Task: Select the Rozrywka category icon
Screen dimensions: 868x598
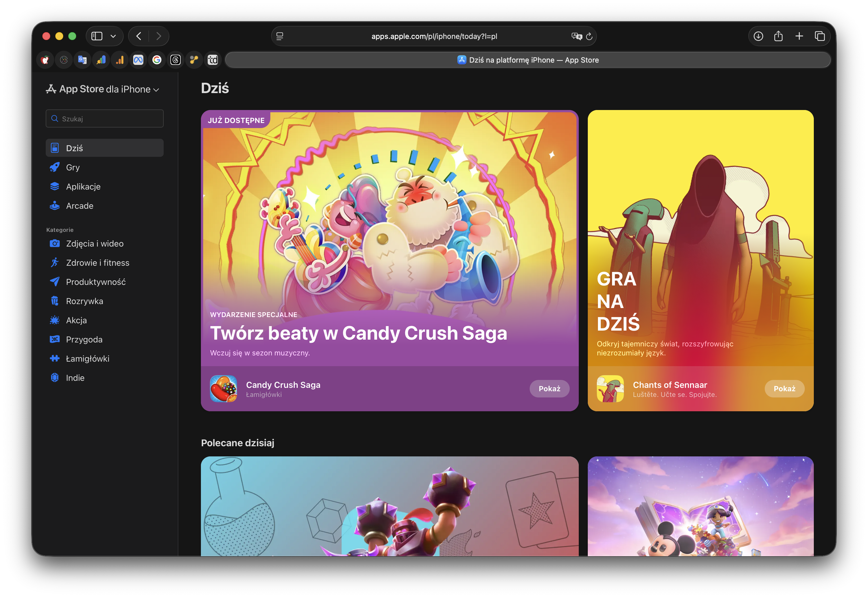Action: point(55,301)
